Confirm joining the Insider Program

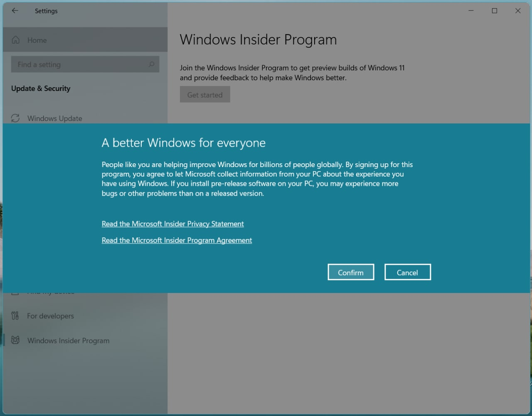351,272
